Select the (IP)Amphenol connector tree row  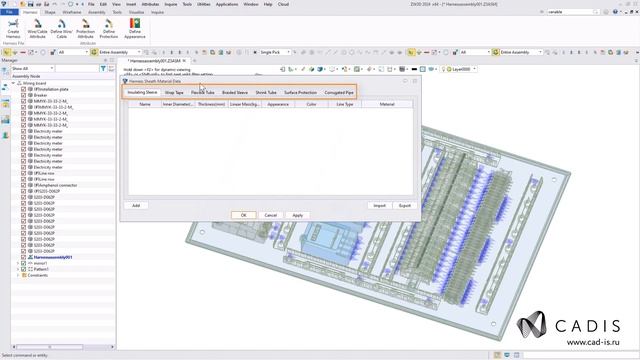(55, 185)
